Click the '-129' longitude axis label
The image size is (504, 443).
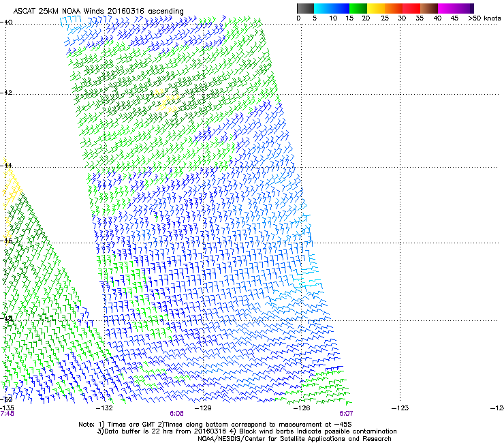203,408
